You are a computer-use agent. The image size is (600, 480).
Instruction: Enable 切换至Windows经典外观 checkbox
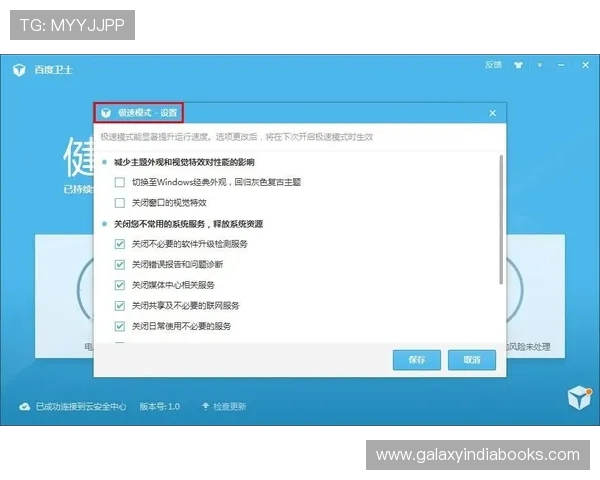pos(120,182)
